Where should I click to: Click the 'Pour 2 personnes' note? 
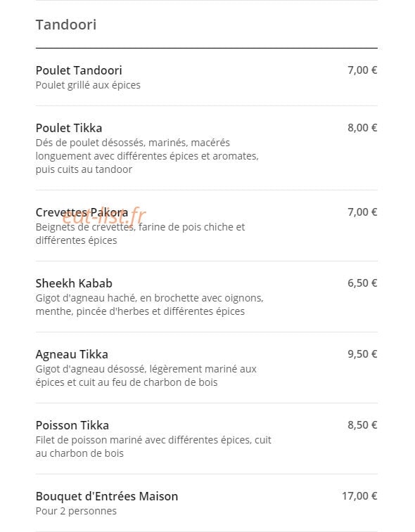[x=76, y=511]
